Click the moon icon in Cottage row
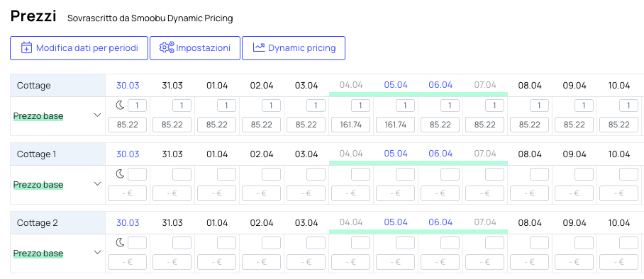The image size is (644, 279). [x=120, y=106]
